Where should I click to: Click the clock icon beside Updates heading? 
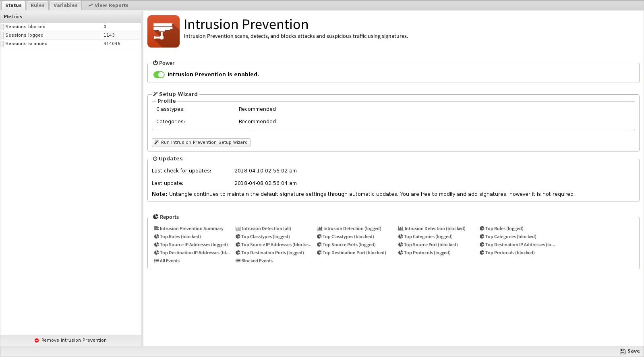[155, 159]
